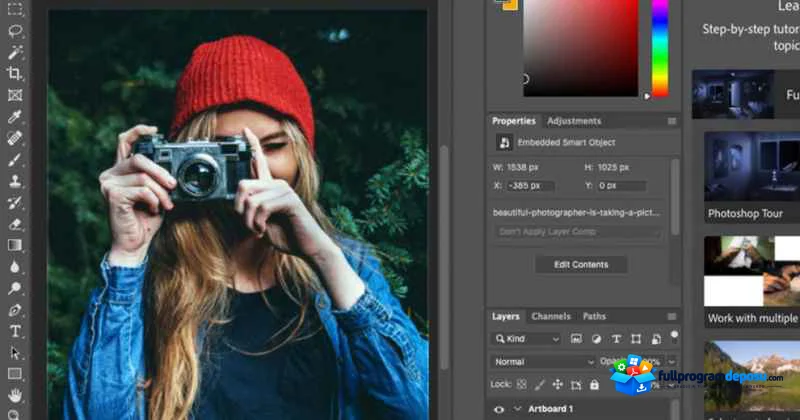
Task: Click the Properties panel scrollbar
Action: 675,196
